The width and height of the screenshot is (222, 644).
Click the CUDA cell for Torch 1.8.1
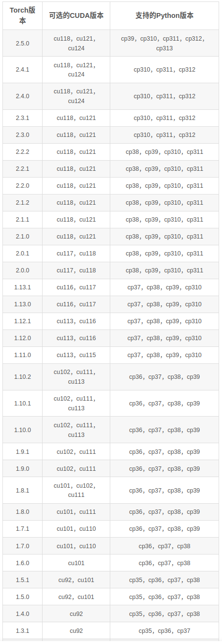pyautogui.click(x=76, y=490)
